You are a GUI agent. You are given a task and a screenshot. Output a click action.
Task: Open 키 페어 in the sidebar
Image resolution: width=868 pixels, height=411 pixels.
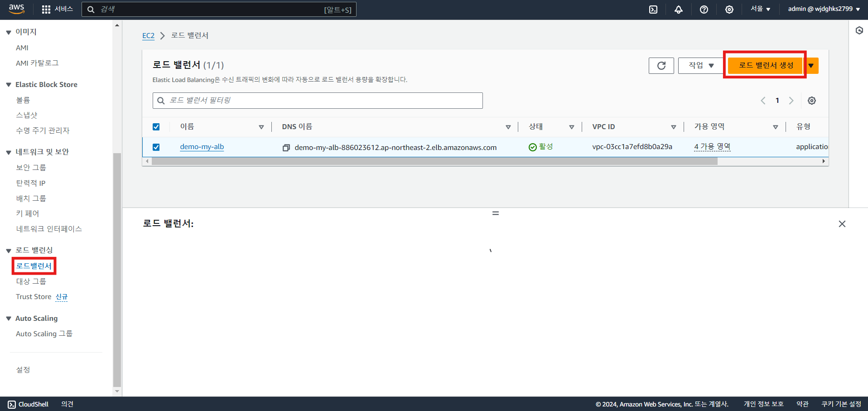(28, 213)
